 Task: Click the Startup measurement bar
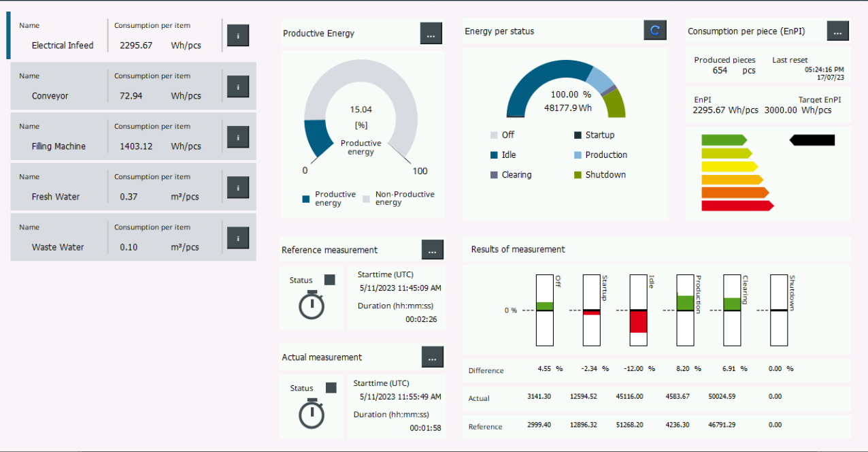pyautogui.click(x=591, y=310)
